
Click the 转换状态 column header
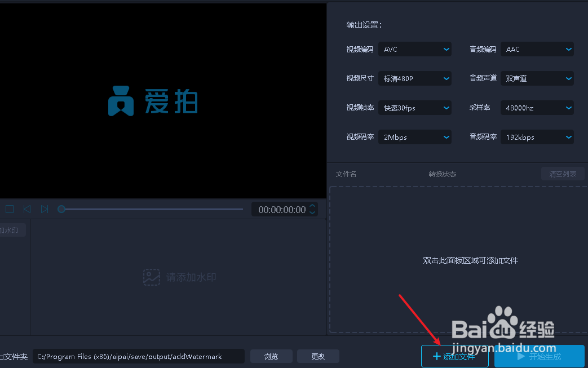(x=443, y=174)
